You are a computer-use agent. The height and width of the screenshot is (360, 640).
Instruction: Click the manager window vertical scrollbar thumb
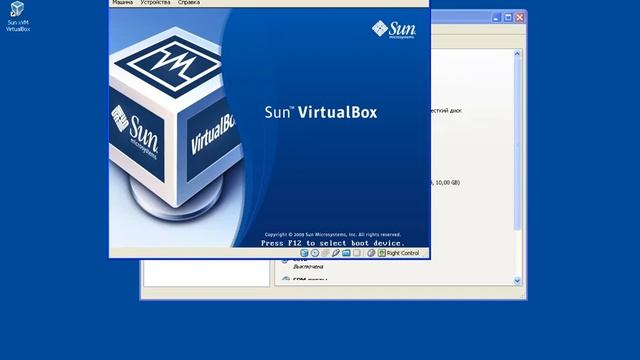point(517,144)
